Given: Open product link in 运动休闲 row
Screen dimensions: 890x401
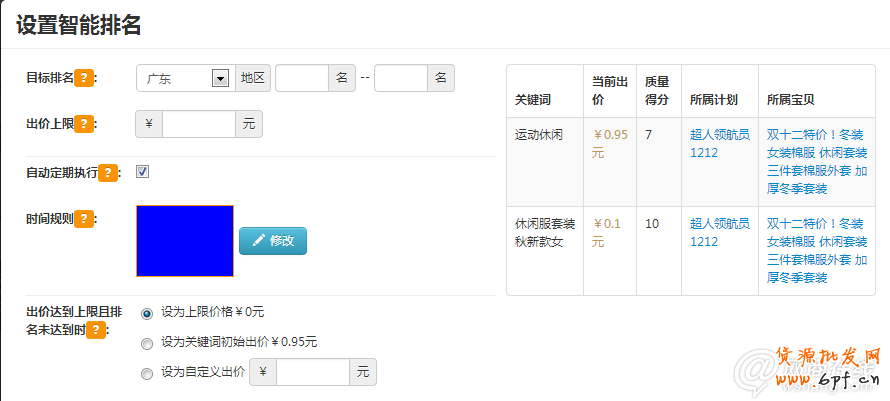Looking at the screenshot, I should tap(816, 161).
